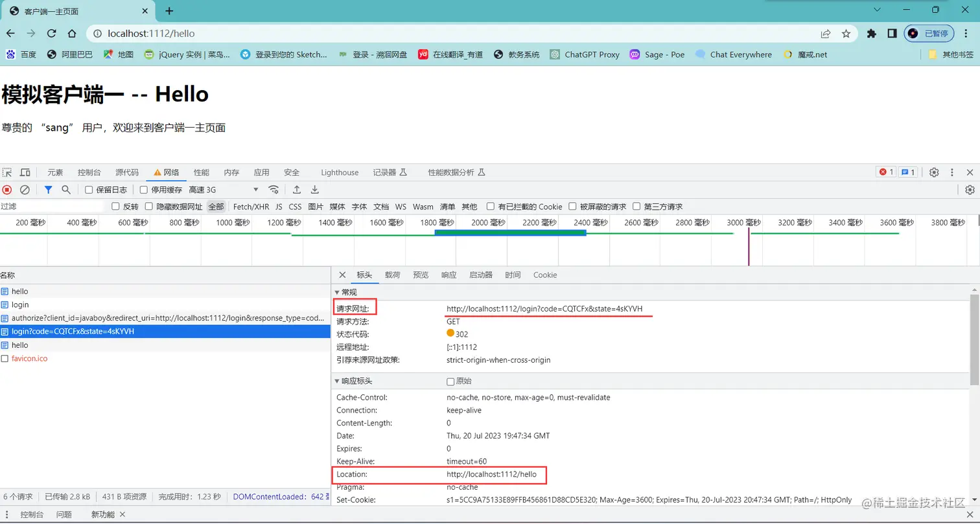Viewport: 980px width, 524px height.
Task: Clear the network log
Action: pos(25,190)
